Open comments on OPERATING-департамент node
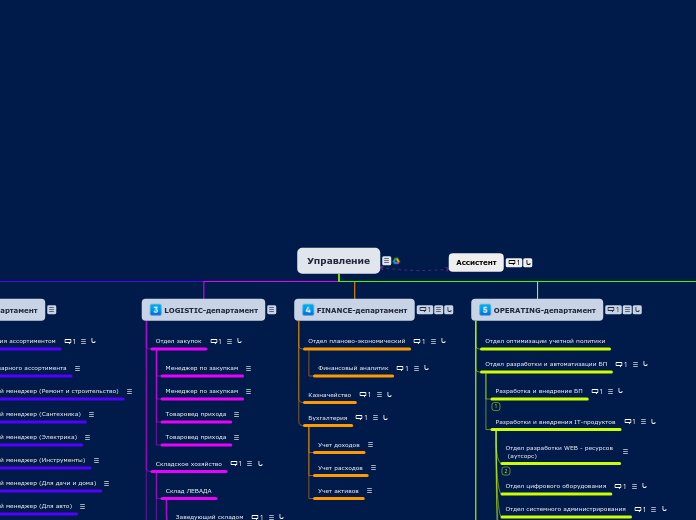Viewport: 696px width, 520px height. pos(613,310)
